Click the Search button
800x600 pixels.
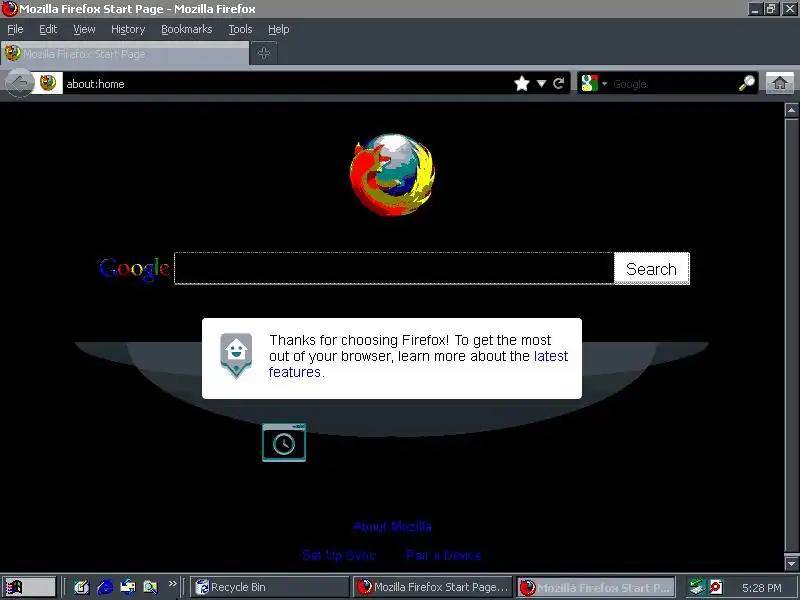[652, 268]
